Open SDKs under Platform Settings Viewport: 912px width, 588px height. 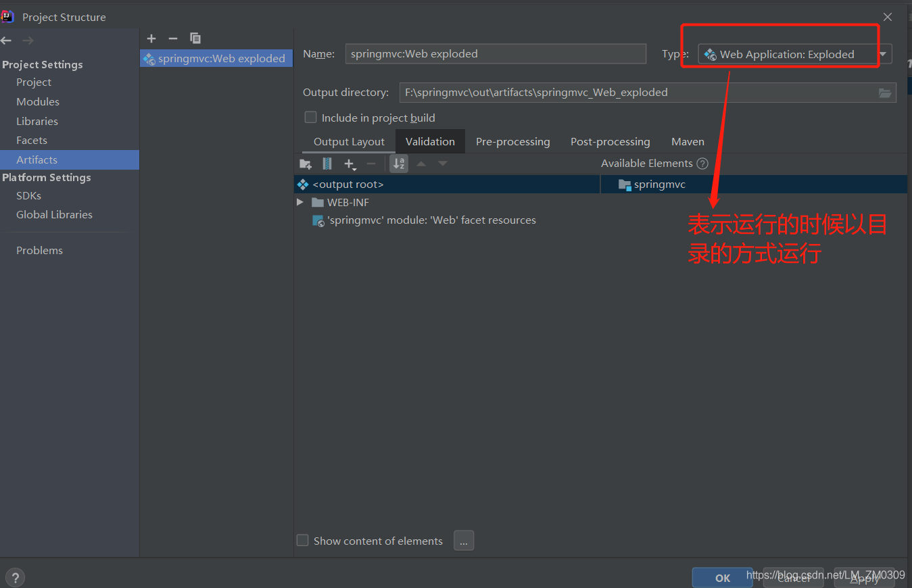tap(28, 195)
